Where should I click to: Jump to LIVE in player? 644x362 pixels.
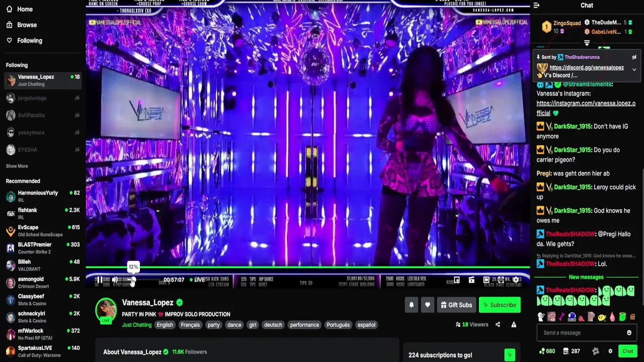coord(198,280)
